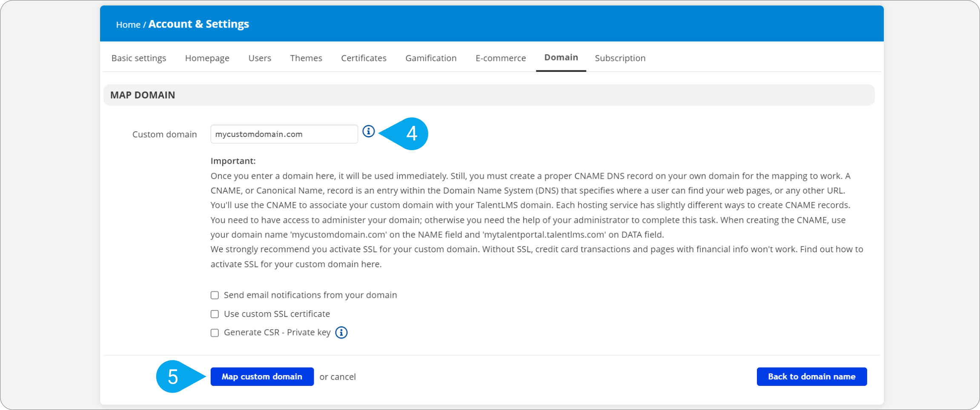Open the Basic settings tab
This screenshot has width=980, height=410.
point(139,58)
